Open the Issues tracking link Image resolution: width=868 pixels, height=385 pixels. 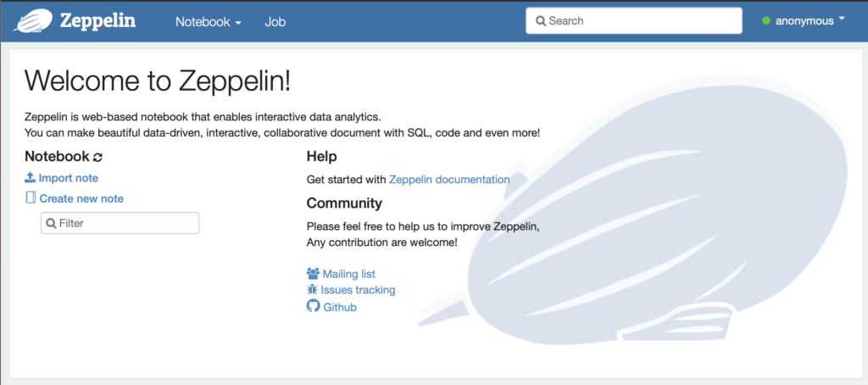358,290
